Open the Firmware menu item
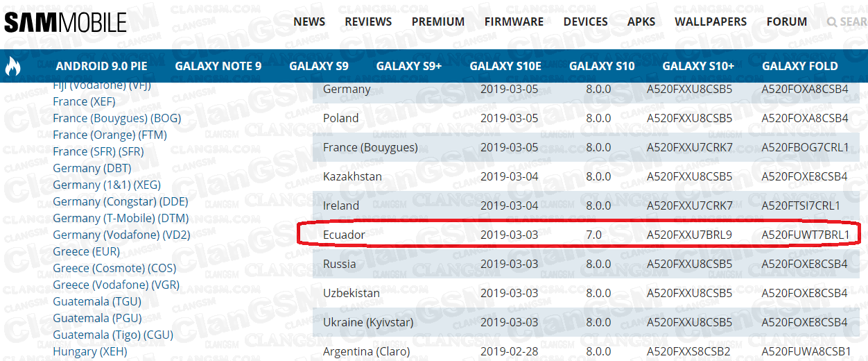The height and width of the screenshot is (361, 868). coord(514,22)
